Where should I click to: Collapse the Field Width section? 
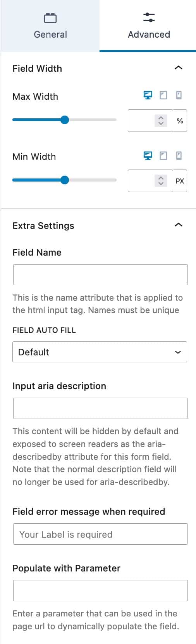(x=178, y=68)
